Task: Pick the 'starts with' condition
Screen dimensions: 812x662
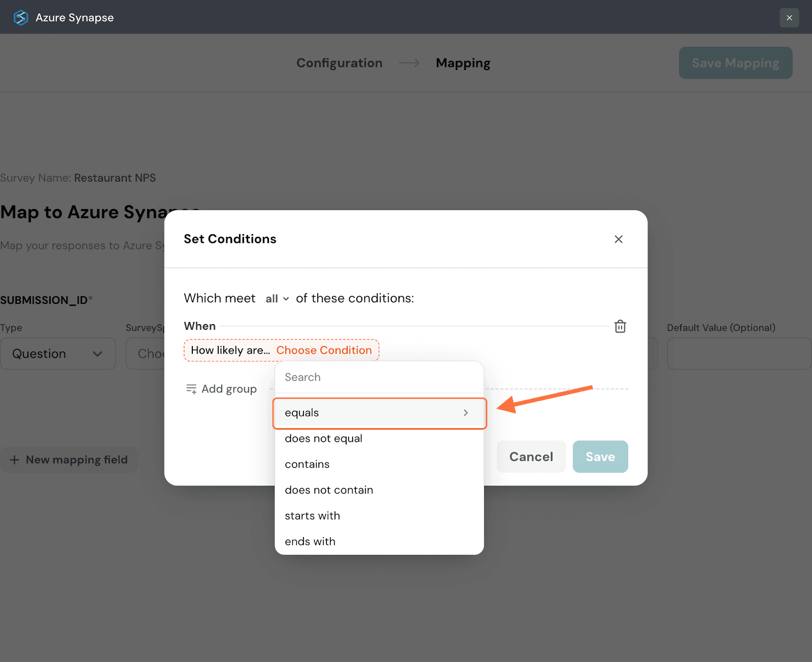Action: click(312, 516)
